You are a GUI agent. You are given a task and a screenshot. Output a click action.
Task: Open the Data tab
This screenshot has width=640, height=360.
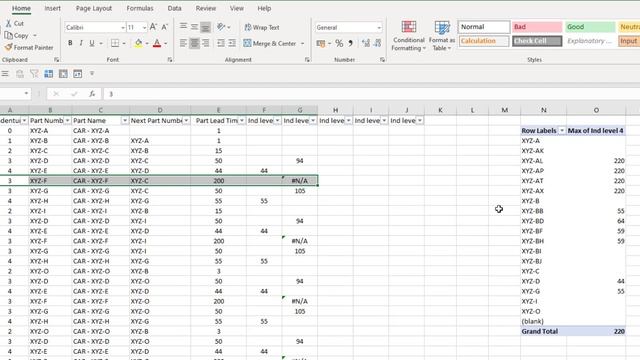pos(174,8)
